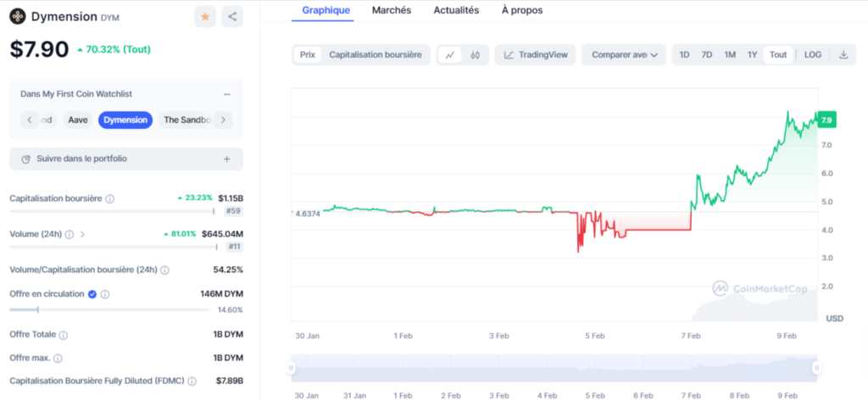Click the #11 volume rank badge
The width and height of the screenshot is (868, 401).
pyautogui.click(x=234, y=247)
